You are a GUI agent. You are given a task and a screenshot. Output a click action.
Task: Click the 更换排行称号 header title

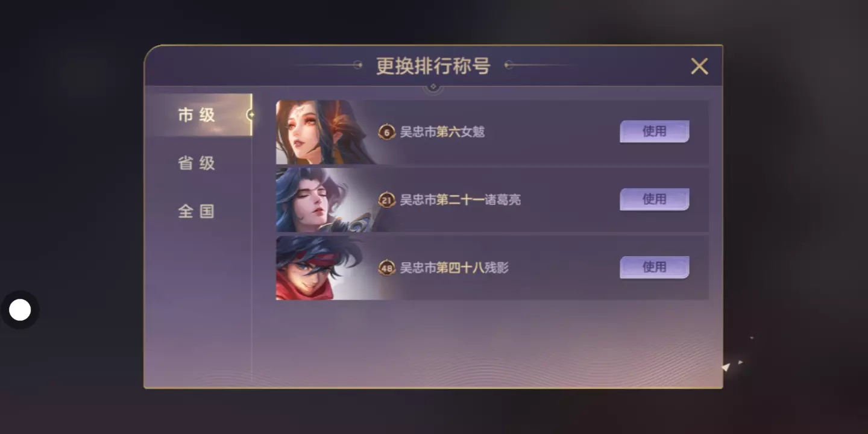[433, 66]
